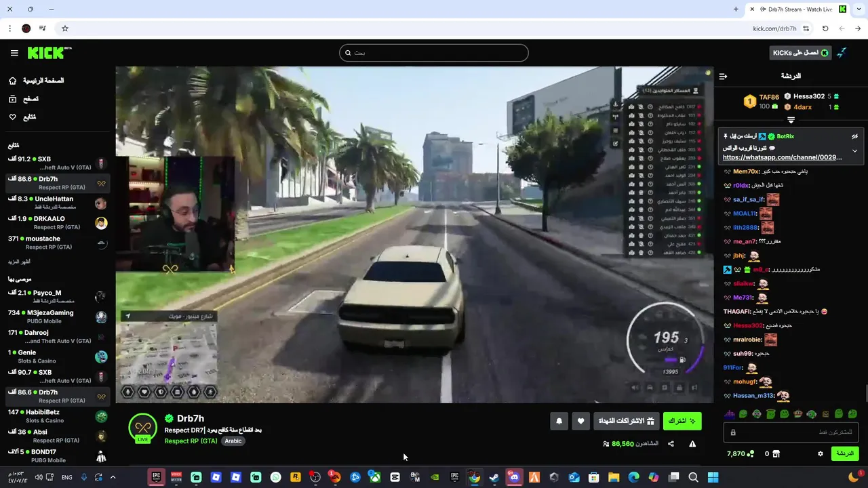Viewport: 868px width, 488px height.
Task: Share the stream using the share icon
Action: pos(671,444)
